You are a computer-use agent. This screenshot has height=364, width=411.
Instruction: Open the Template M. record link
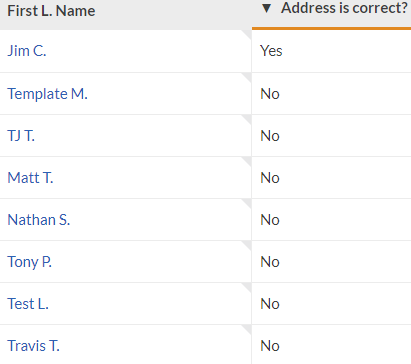coord(47,94)
